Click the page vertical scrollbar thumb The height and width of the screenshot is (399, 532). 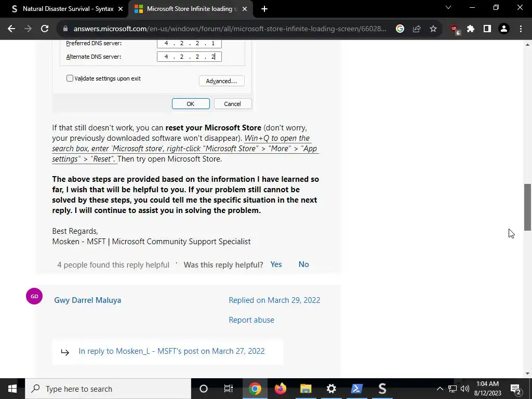point(528,207)
